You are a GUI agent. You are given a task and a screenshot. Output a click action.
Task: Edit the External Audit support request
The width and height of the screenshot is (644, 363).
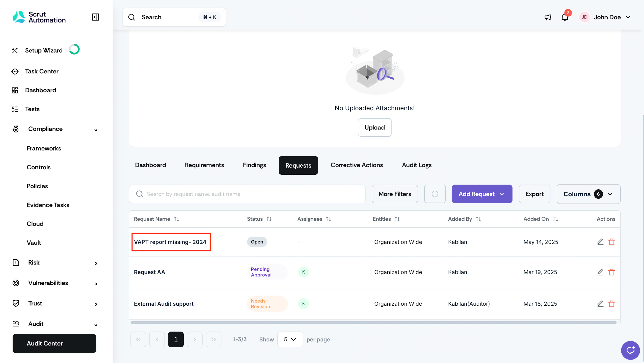tap(600, 304)
